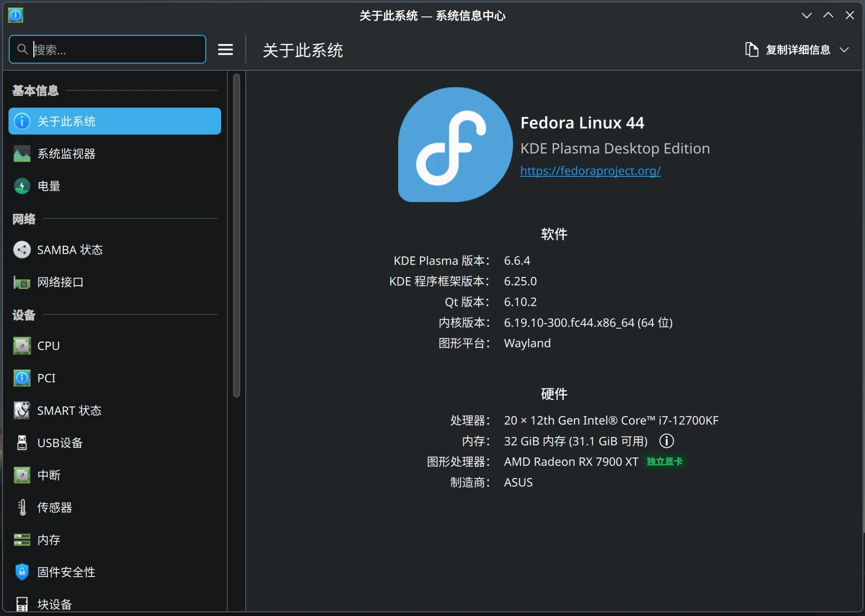Select CPU sidebar entry
This screenshot has width=865, height=616.
[x=114, y=346]
